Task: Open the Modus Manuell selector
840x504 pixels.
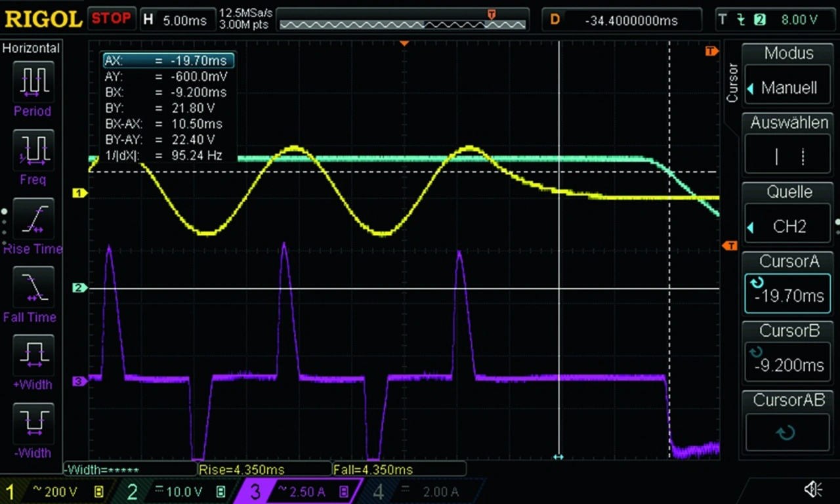Action: point(787,88)
